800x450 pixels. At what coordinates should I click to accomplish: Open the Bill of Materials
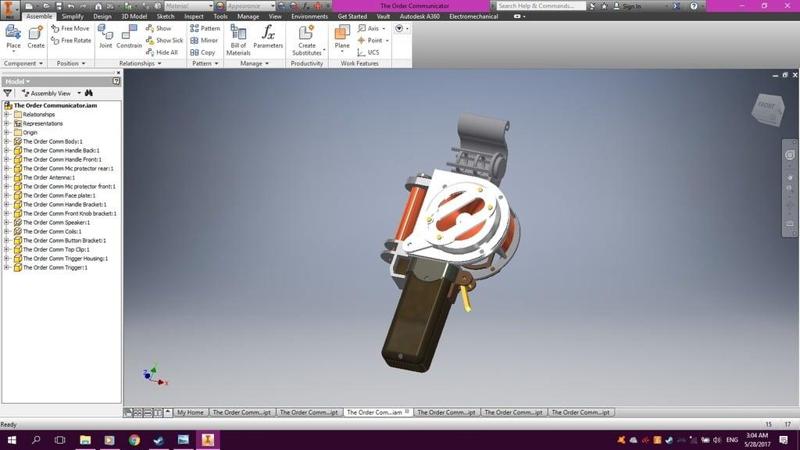tap(238, 40)
